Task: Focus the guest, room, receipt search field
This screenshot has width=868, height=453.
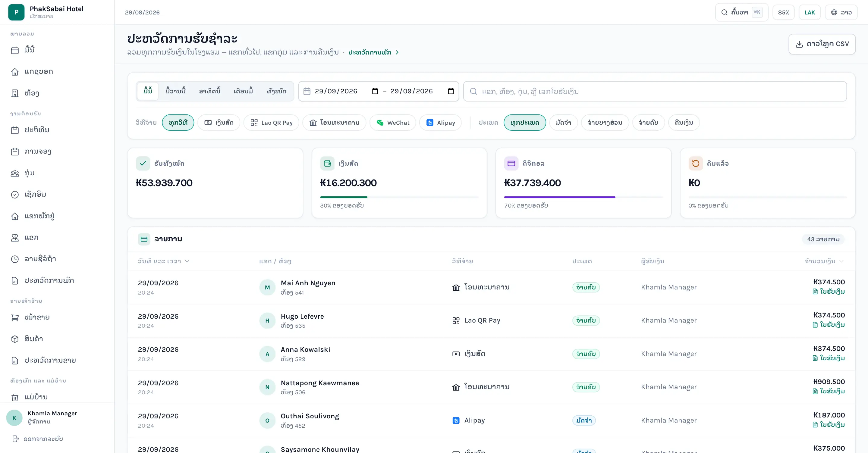Action: [655, 91]
